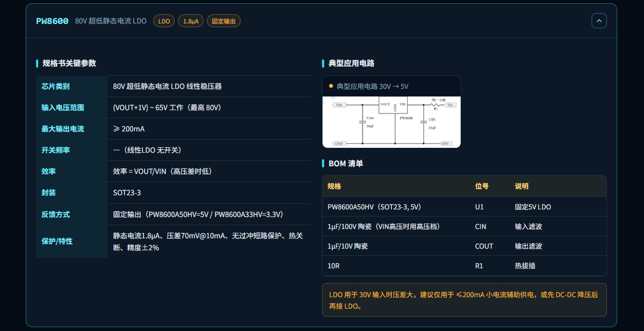The image size is (644, 331).
Task: Click the BOM 清单 section heading
Action: pyautogui.click(x=346, y=163)
